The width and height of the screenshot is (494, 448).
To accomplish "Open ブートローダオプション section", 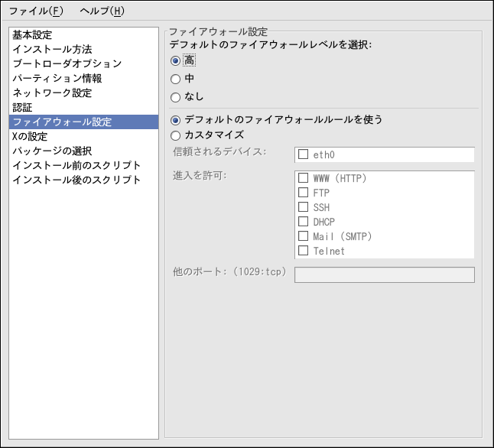I will point(67,63).
